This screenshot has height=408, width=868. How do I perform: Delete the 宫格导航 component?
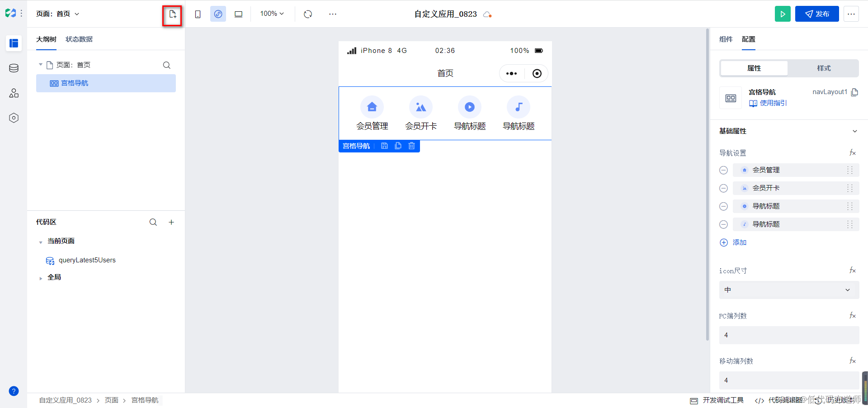pyautogui.click(x=411, y=146)
